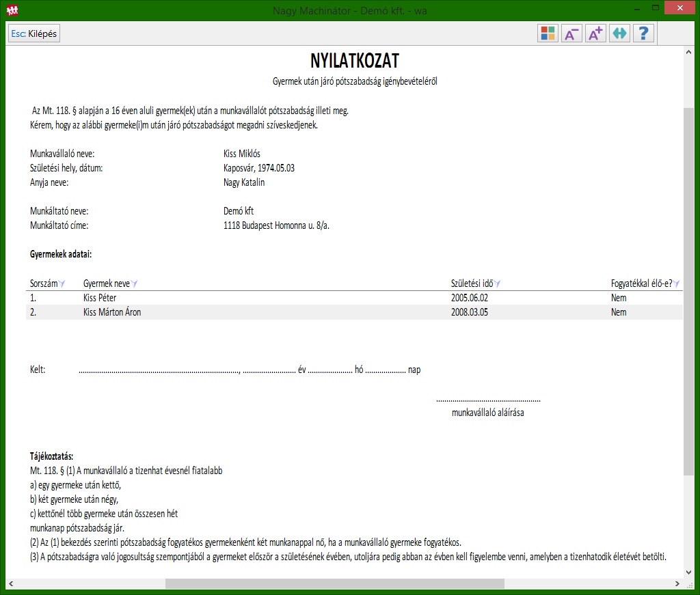This screenshot has width=700, height=595.
Task: Toggle fit-width double arrow icon
Action: (619, 33)
